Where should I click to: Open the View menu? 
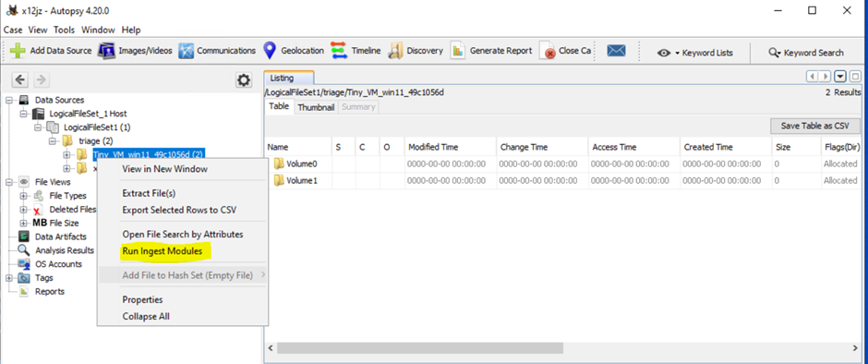click(38, 30)
